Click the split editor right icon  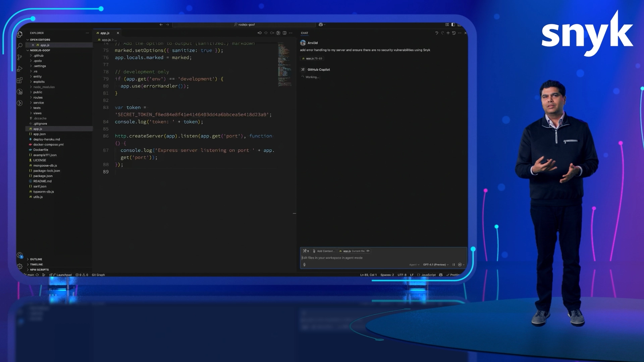pyautogui.click(x=284, y=33)
